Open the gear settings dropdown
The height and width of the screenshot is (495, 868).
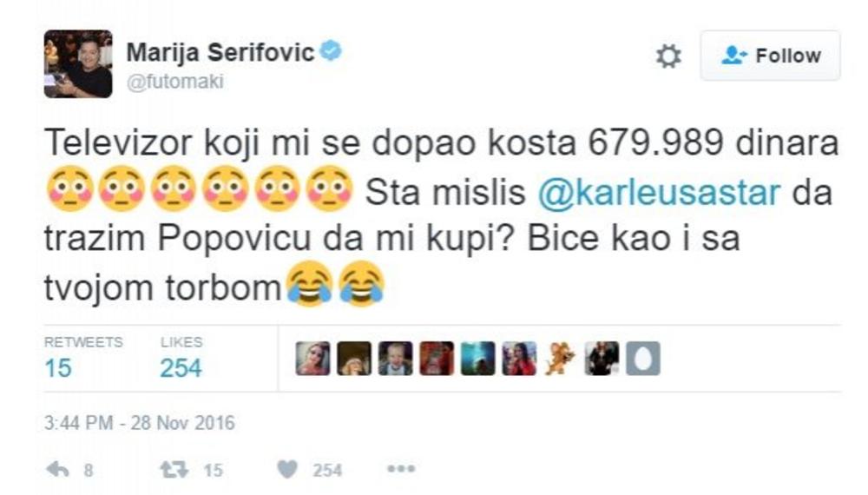coord(668,56)
